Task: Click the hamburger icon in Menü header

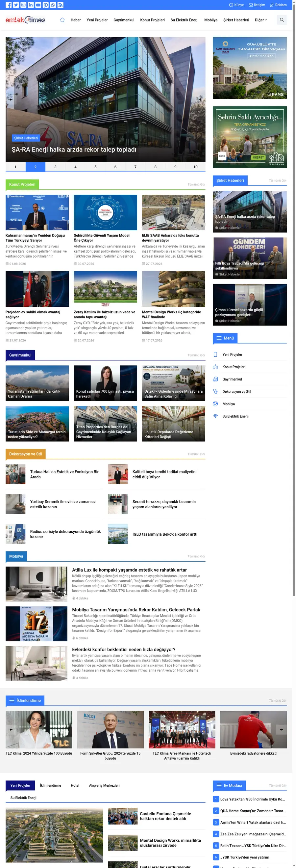Action: coord(219,338)
